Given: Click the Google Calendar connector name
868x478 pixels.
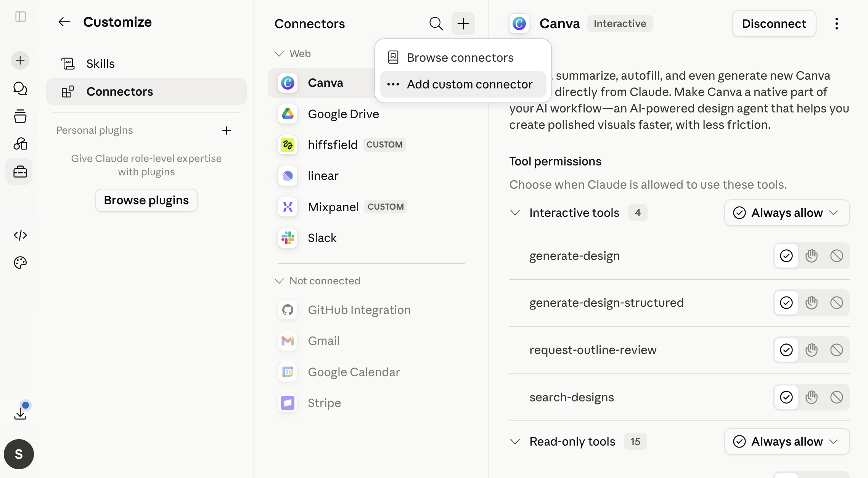Looking at the screenshot, I should coord(354,372).
